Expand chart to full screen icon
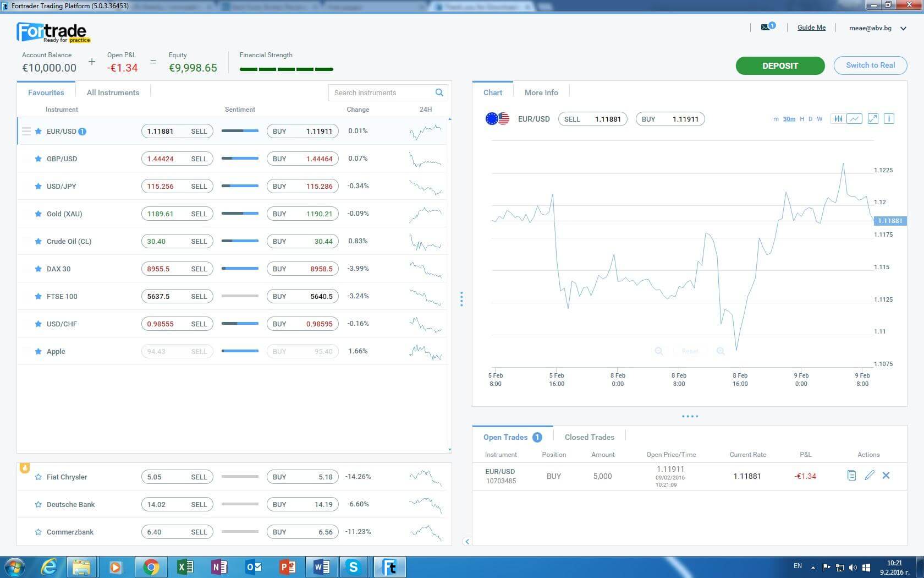This screenshot has width=924, height=578. pyautogui.click(x=873, y=119)
